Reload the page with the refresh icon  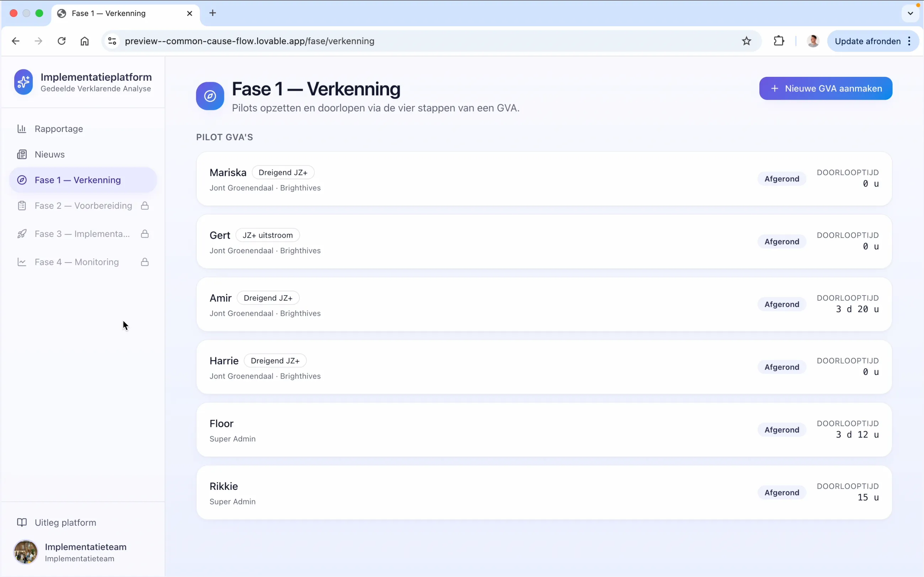click(62, 41)
